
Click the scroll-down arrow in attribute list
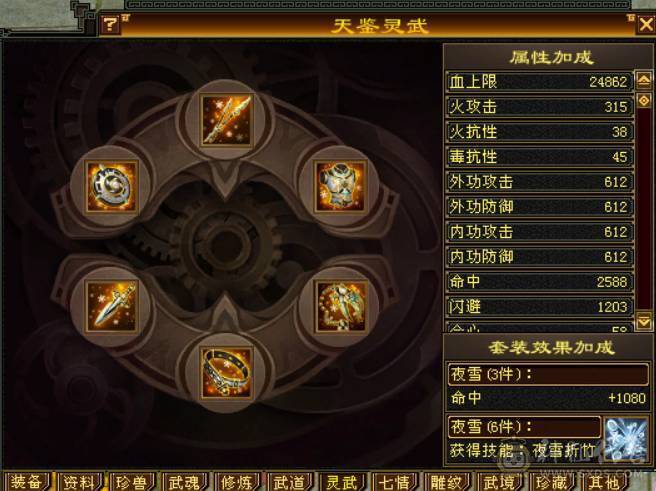tap(643, 321)
